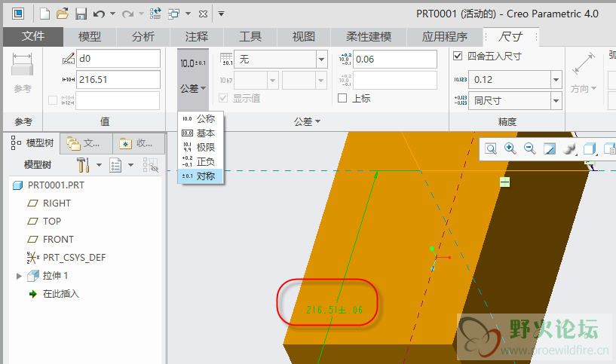
Task: Open the favorites tab 收...
Action: pyautogui.click(x=137, y=143)
